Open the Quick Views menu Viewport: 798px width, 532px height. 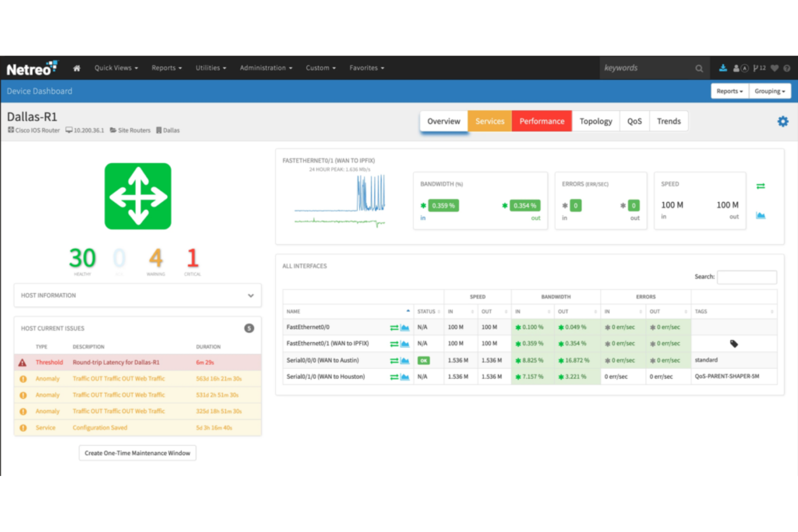[x=116, y=68]
